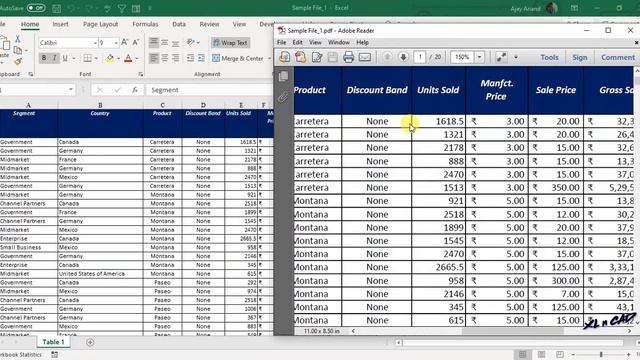Open the Calibri font name dropdown
The image size is (640, 360).
point(95,43)
